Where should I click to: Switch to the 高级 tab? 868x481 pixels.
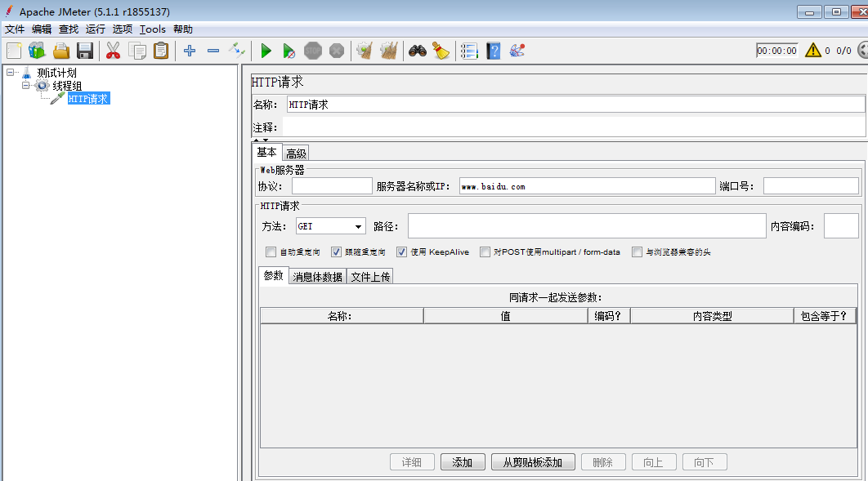[296, 154]
